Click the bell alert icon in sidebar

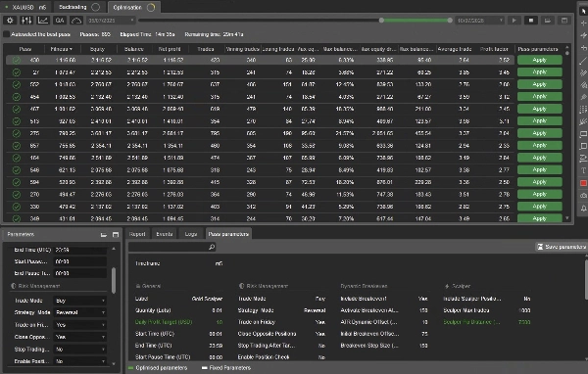583,208
